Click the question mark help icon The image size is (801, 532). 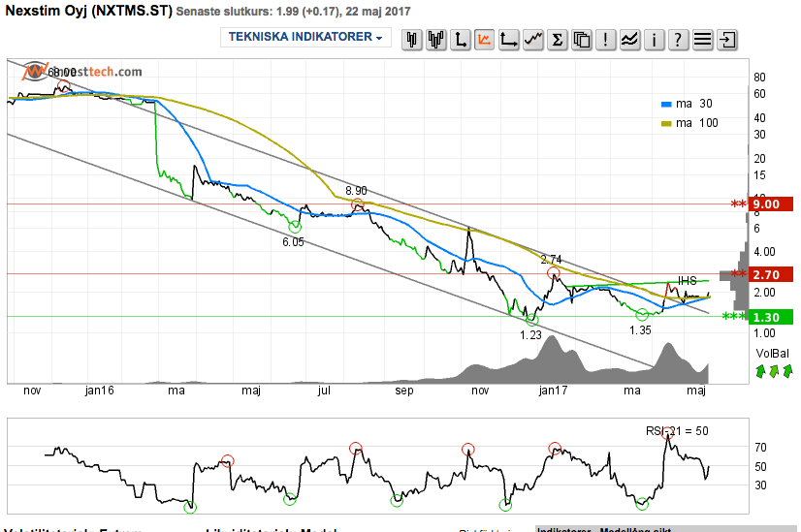point(678,40)
